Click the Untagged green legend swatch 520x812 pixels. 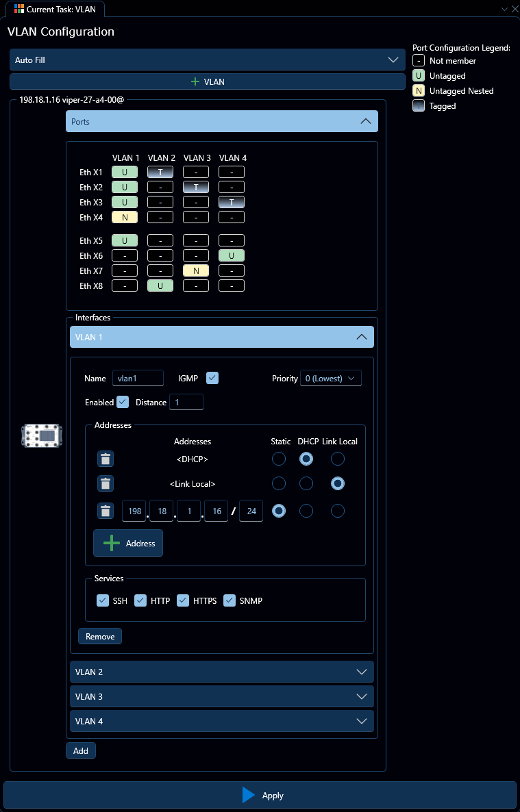(419, 76)
